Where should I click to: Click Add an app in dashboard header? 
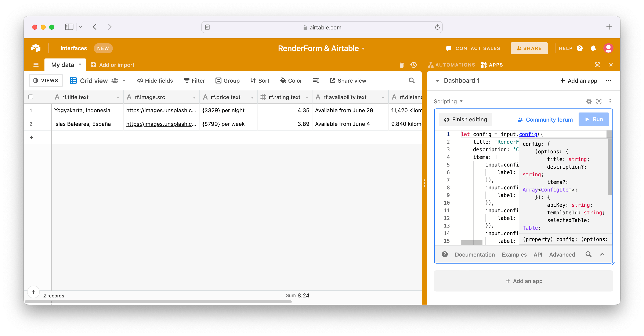click(579, 81)
